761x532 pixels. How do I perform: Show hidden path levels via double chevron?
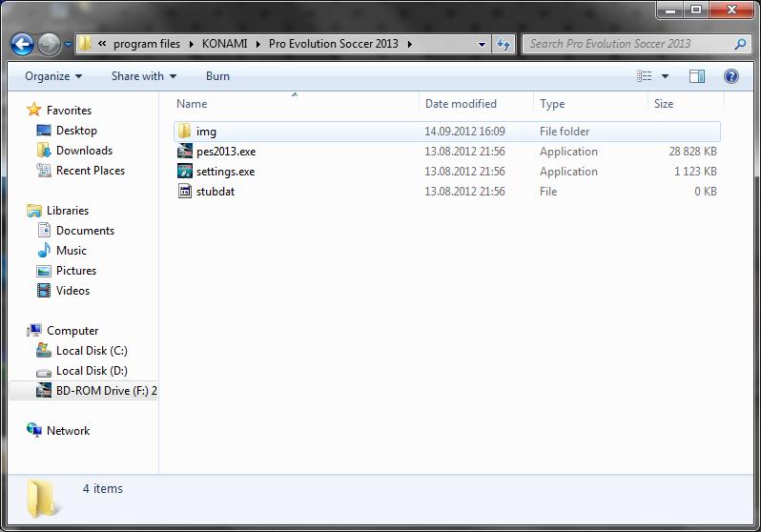tap(102, 44)
